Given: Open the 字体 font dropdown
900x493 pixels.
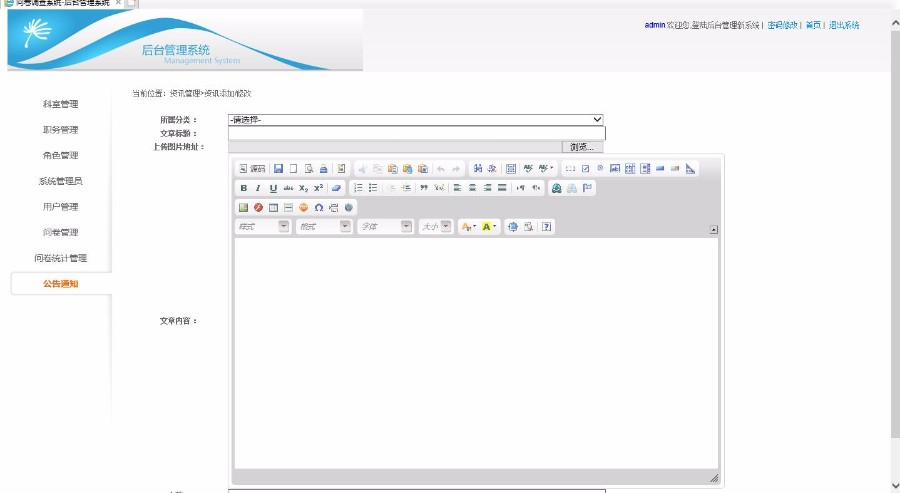Looking at the screenshot, I should [x=386, y=227].
